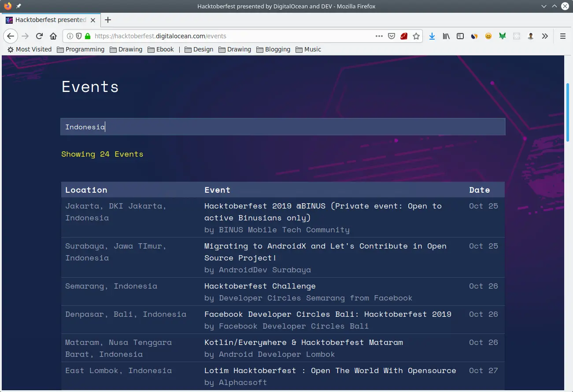Screen dimensions: 573x392
Task: Open the Library bookshelf icon
Action: click(x=446, y=36)
